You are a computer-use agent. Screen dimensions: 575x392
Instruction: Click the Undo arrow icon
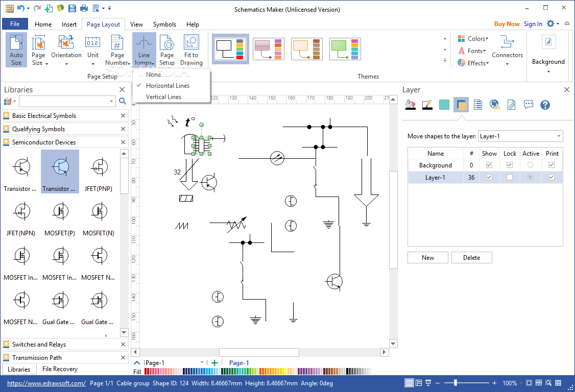pos(20,8)
